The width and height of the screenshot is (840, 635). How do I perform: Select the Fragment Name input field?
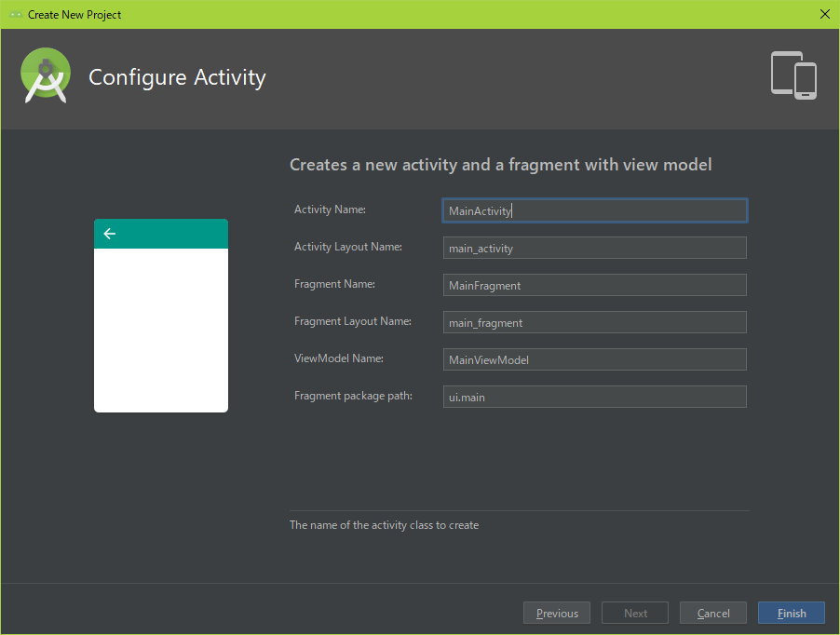pos(595,285)
